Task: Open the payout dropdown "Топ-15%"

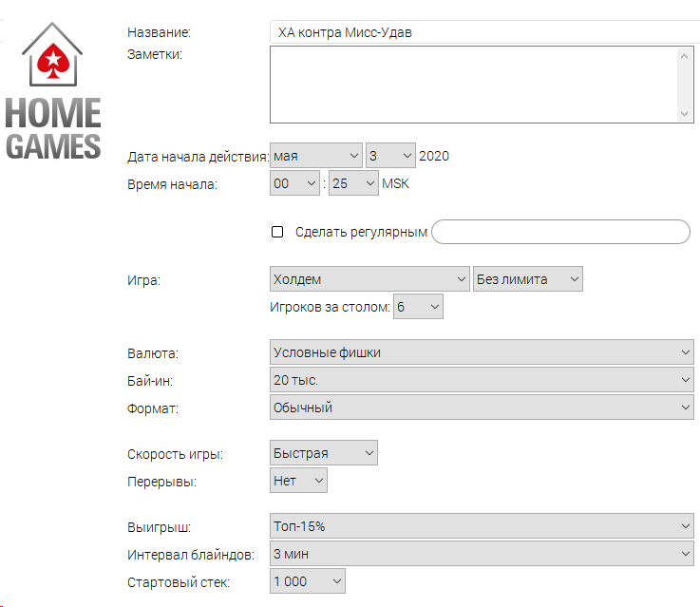Action: tap(482, 525)
